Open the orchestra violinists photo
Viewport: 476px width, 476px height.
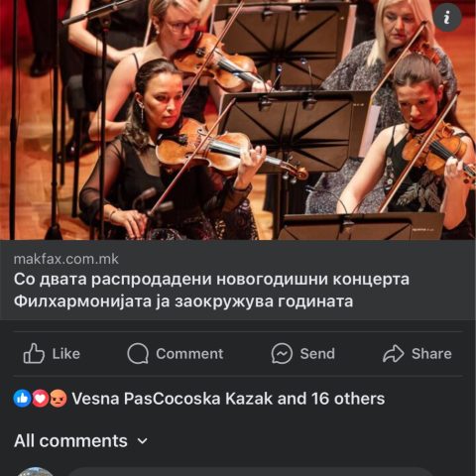(x=238, y=120)
